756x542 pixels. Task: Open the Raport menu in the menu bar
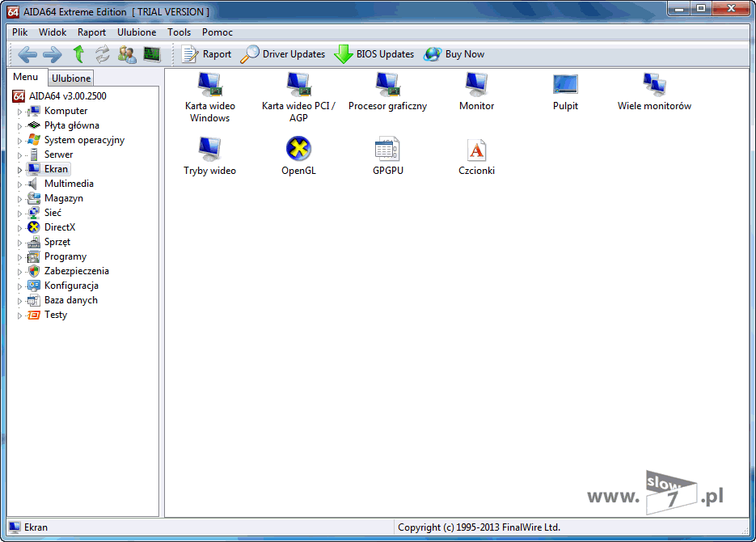click(91, 32)
